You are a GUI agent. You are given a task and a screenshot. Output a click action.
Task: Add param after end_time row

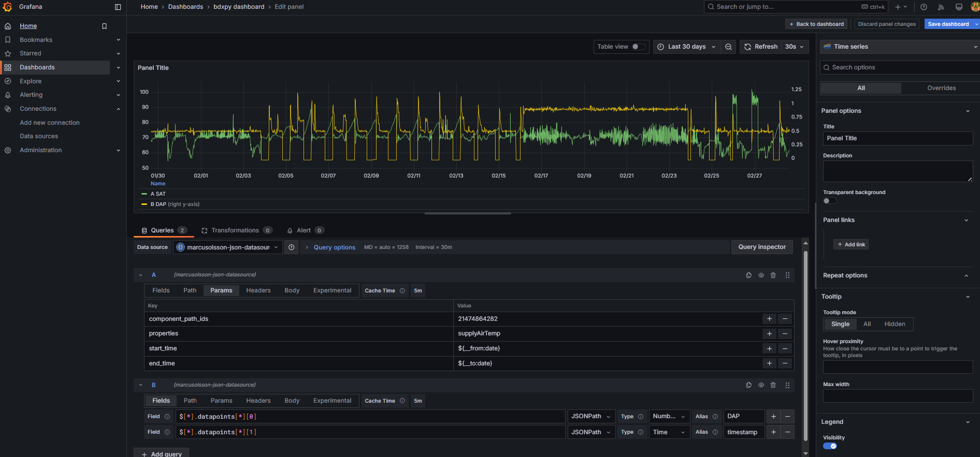point(769,363)
